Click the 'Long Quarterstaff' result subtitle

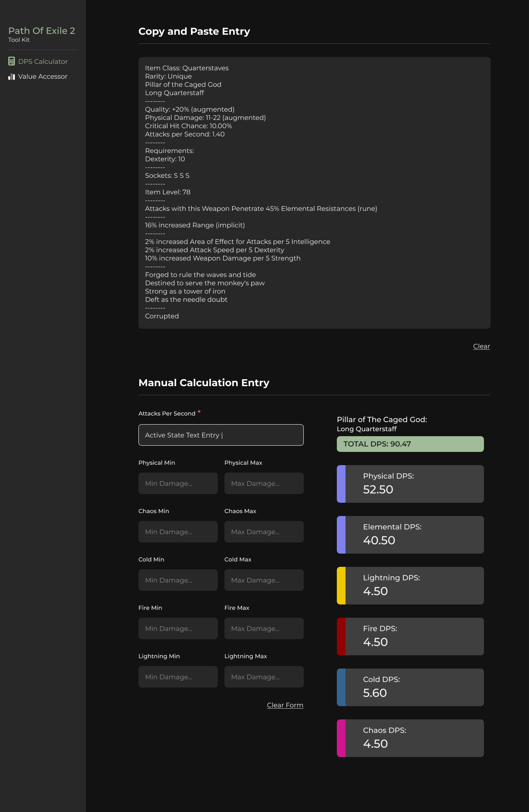367,429
